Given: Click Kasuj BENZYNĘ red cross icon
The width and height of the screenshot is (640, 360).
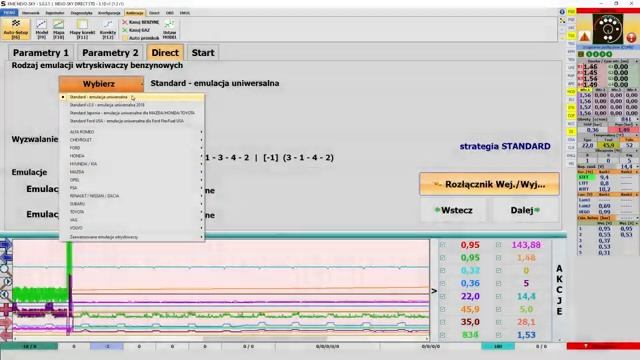Looking at the screenshot, I should coord(125,22).
